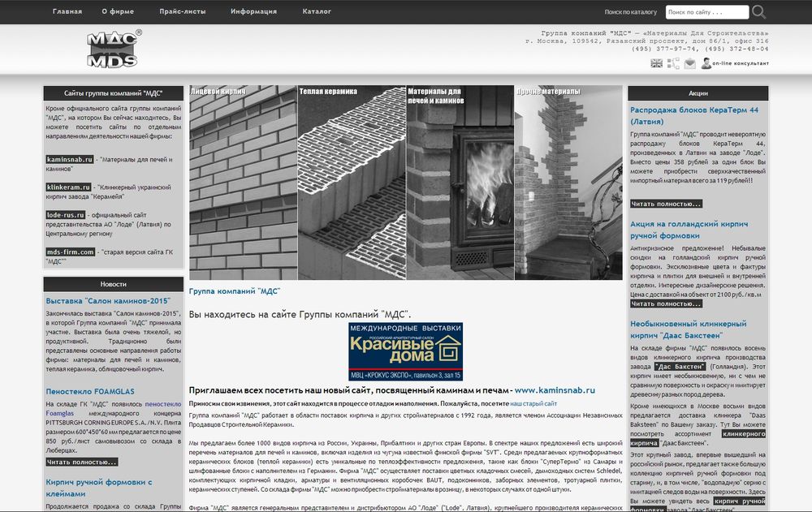Follow the наш старый сайт link
812x512 pixels.
pos(533,403)
